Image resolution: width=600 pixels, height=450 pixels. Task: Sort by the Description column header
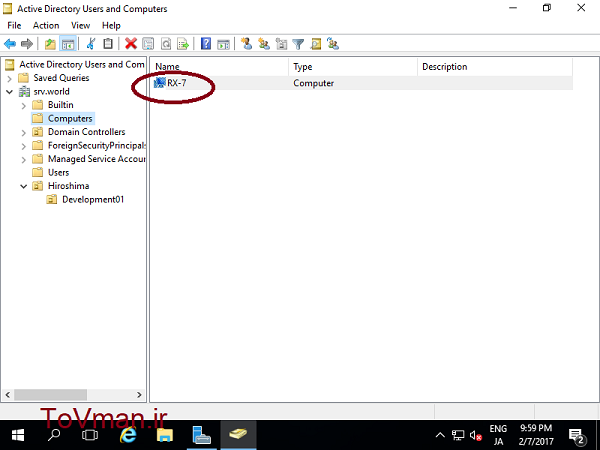(495, 67)
